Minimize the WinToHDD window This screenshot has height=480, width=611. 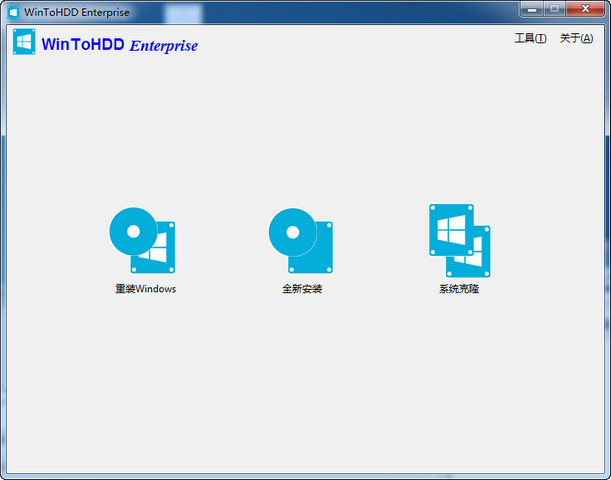pos(532,9)
